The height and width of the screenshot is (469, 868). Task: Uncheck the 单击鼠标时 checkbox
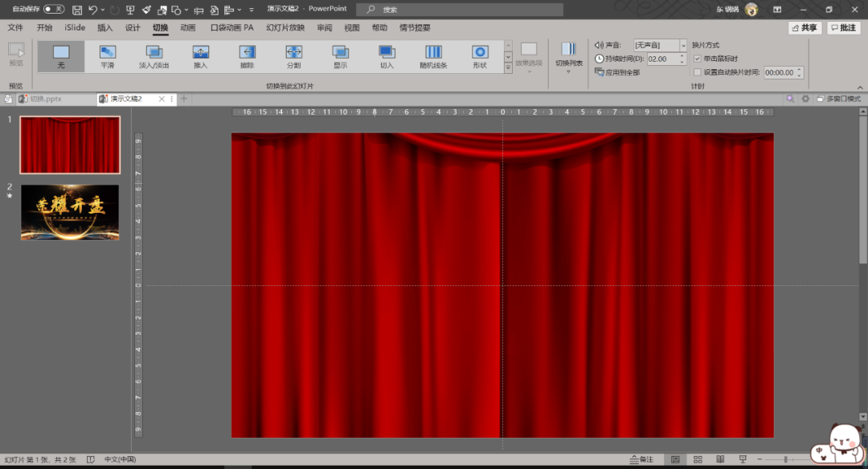coord(697,59)
